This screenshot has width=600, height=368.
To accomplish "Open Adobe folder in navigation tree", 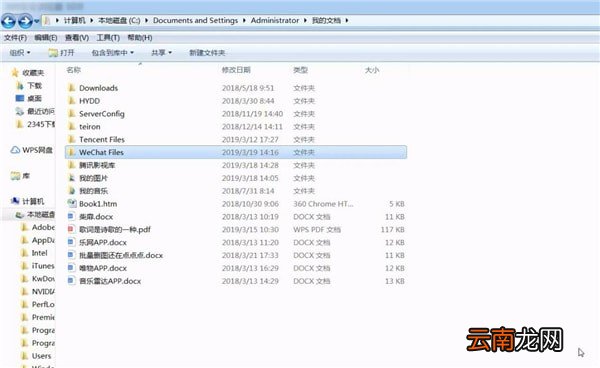I will click(x=43, y=227).
